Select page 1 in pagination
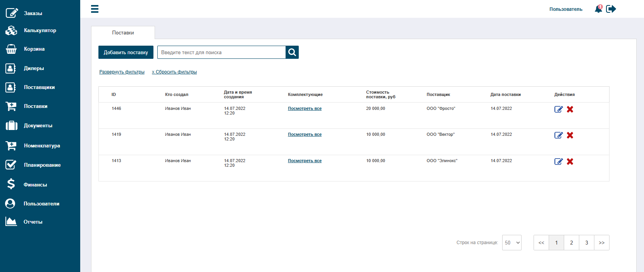Screen dimensions: 644x272 coord(556,243)
